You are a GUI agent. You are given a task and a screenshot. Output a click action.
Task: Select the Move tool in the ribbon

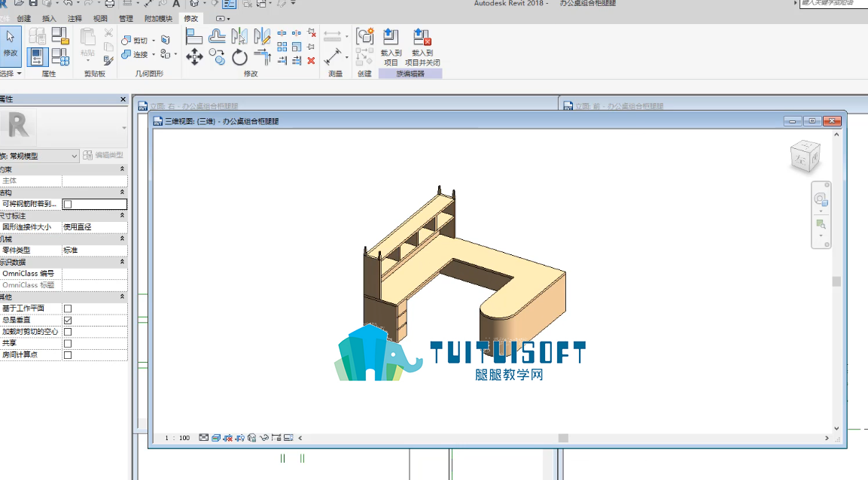[x=194, y=56]
